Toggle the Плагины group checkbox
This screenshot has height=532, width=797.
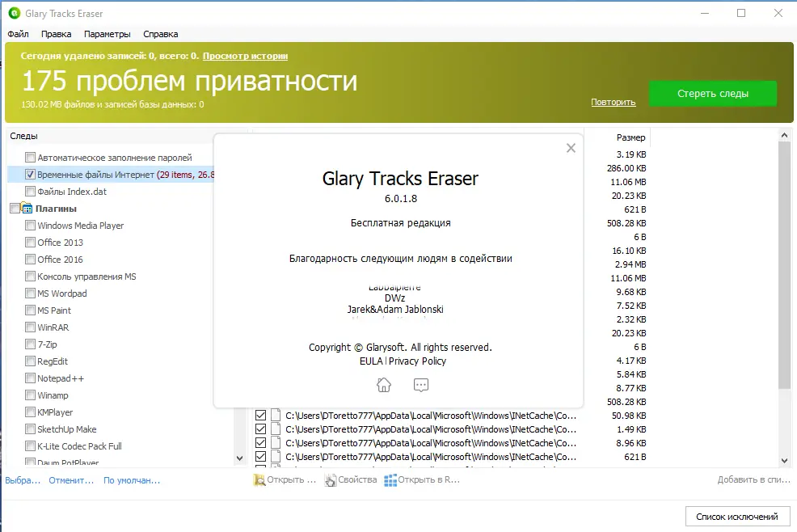(15, 208)
